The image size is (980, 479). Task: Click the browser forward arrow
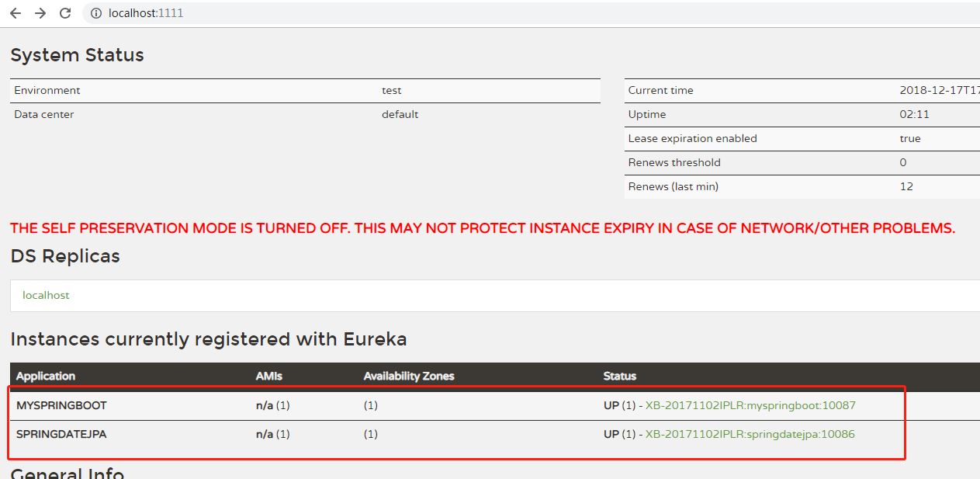click(x=40, y=13)
